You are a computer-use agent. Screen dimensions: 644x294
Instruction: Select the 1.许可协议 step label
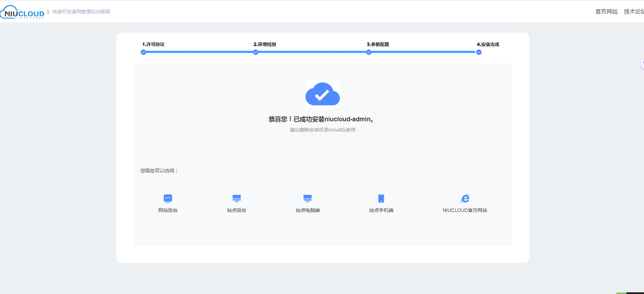pyautogui.click(x=153, y=44)
